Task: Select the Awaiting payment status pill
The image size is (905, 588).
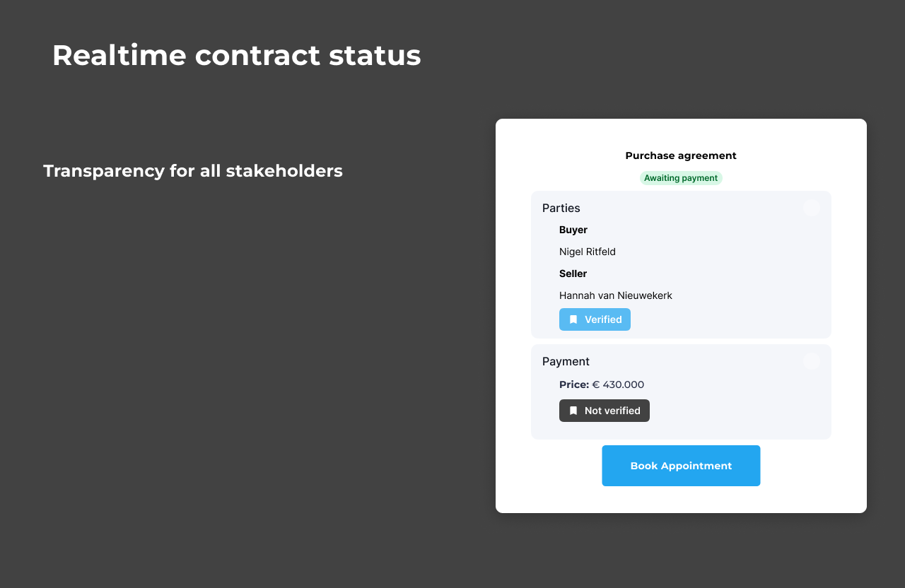Action: [x=681, y=178]
